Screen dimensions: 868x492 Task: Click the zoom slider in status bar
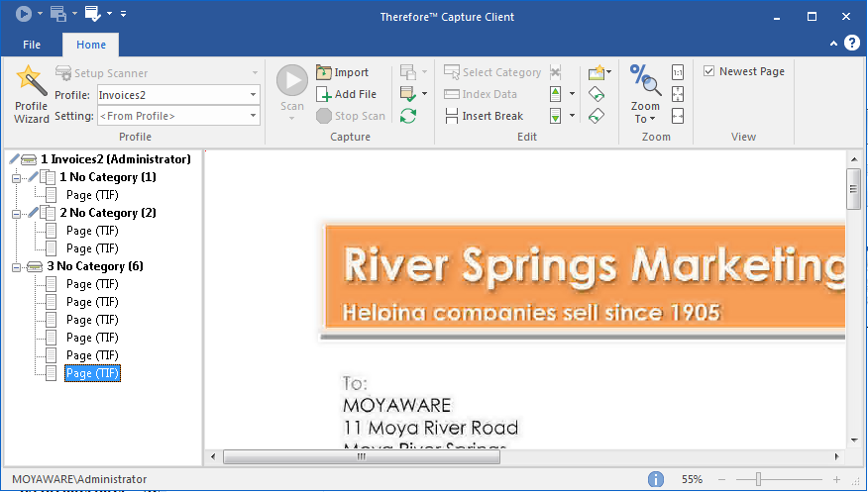pyautogui.click(x=759, y=479)
